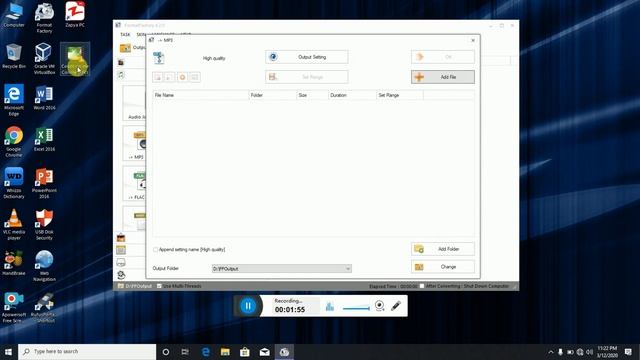The width and height of the screenshot is (640, 360).
Task: Click the Size column header
Action: (312, 95)
